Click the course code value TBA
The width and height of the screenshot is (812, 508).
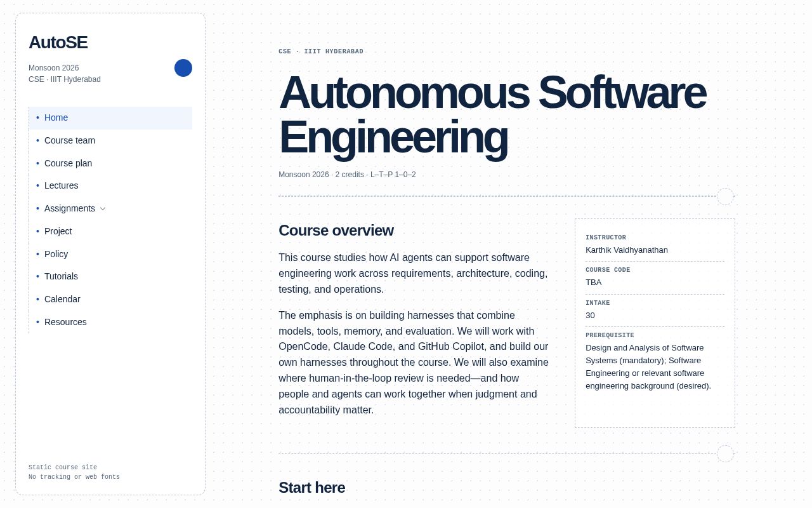593,283
